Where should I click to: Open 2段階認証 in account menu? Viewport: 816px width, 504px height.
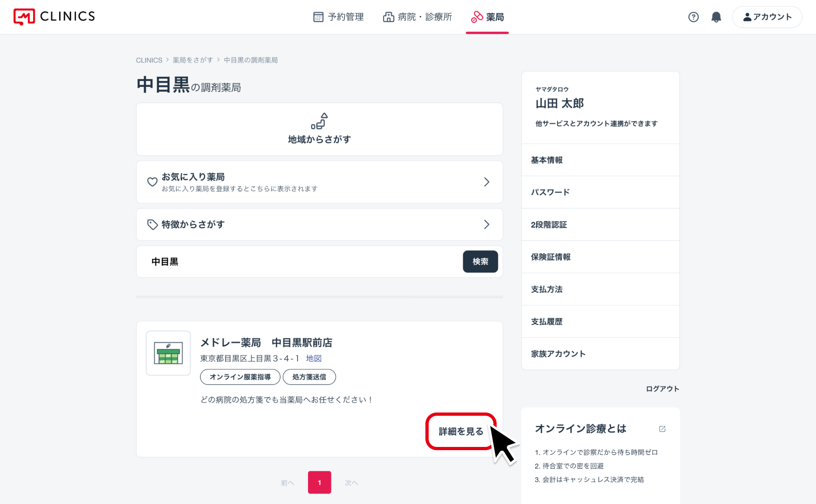click(x=601, y=225)
